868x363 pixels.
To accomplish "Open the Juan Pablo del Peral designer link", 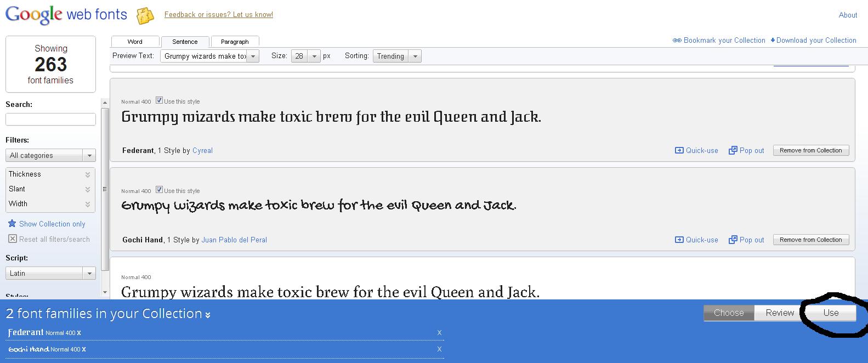I will pos(234,240).
